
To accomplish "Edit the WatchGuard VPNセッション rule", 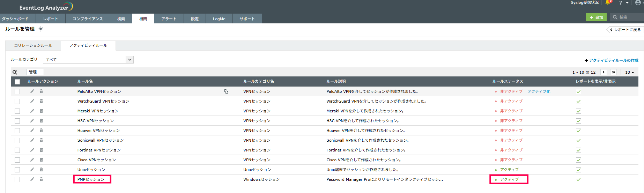I will click(x=32, y=101).
